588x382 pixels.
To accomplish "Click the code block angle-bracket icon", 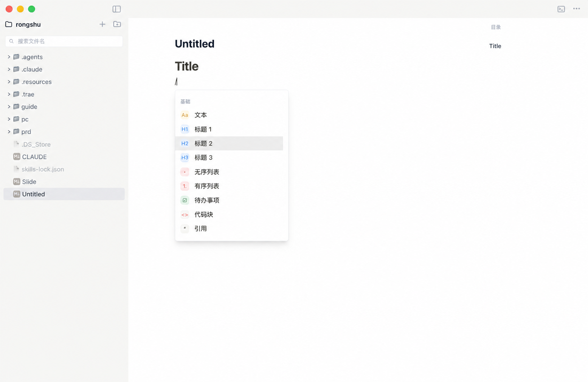I will coord(185,215).
